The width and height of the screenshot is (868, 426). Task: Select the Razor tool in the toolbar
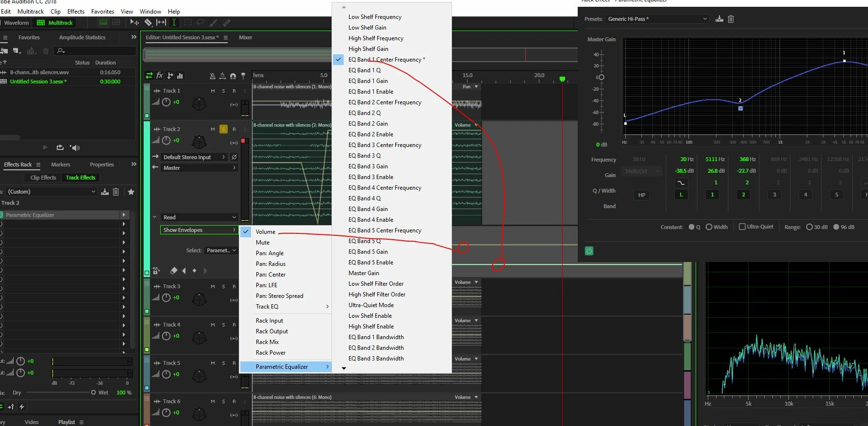[148, 22]
